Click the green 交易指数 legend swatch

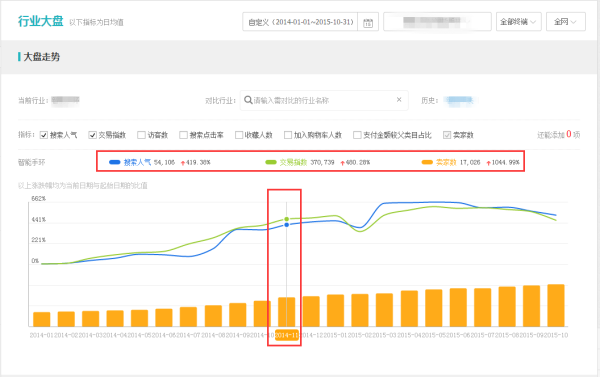coord(271,162)
